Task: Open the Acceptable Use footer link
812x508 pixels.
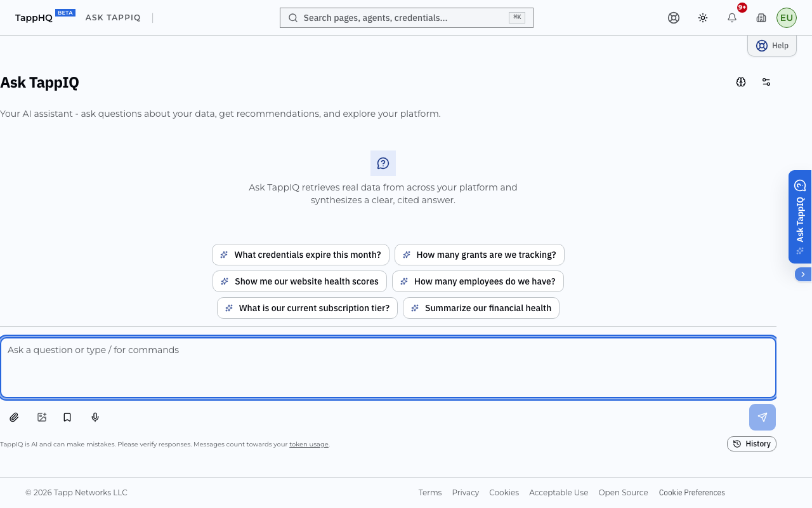Action: coord(559,493)
